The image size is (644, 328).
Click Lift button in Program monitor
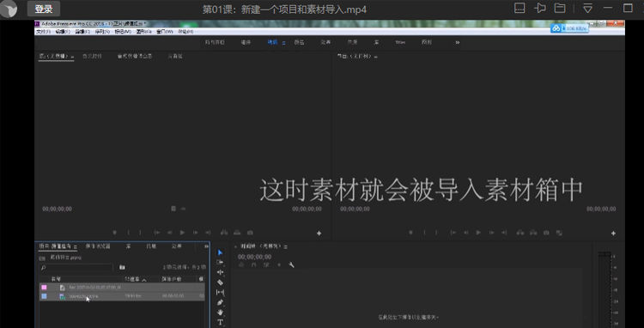pos(520,233)
